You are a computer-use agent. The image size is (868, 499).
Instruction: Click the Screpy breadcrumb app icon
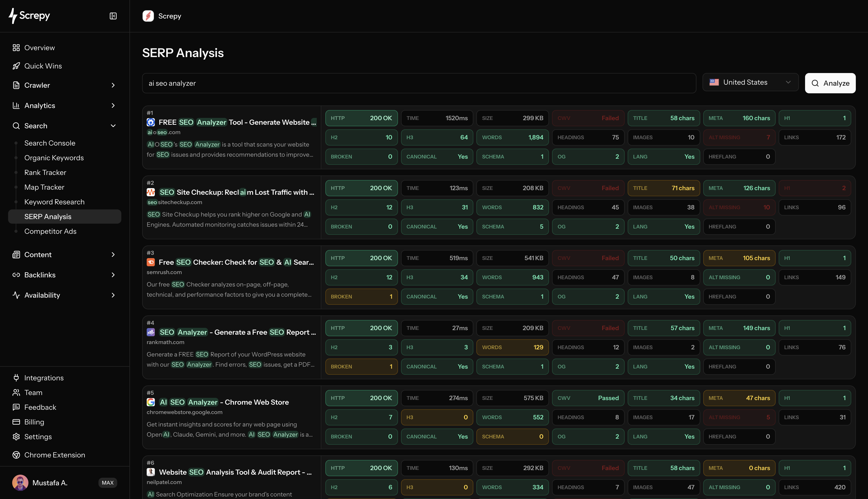[148, 16]
